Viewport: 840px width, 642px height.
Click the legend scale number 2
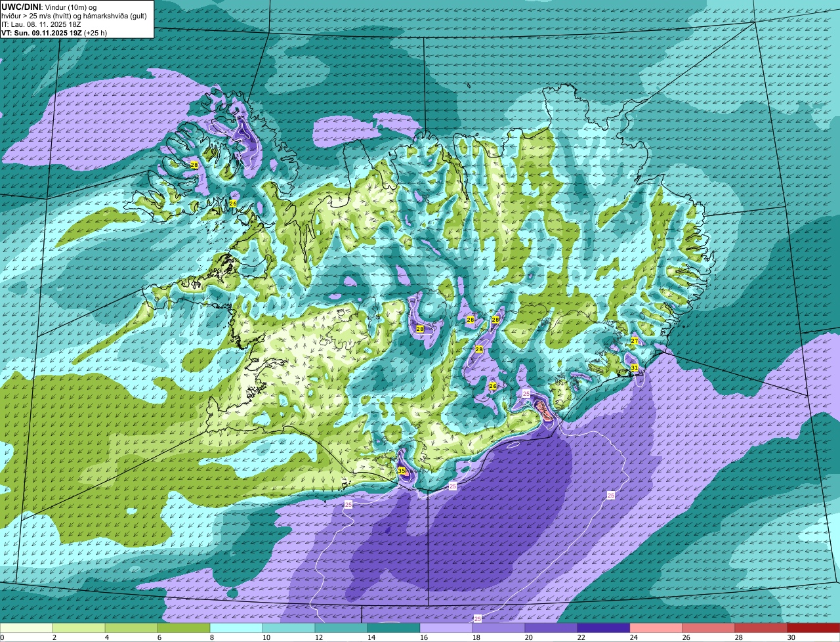[x=54, y=637]
